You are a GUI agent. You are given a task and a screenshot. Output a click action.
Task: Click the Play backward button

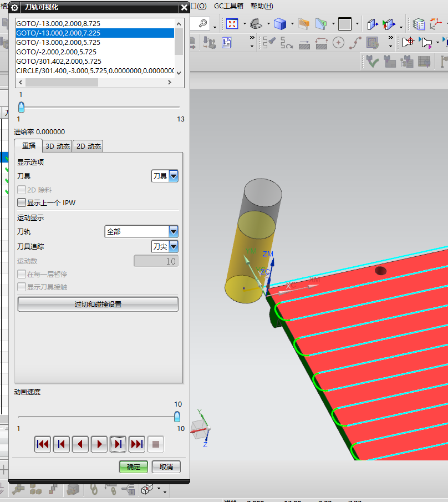click(80, 444)
